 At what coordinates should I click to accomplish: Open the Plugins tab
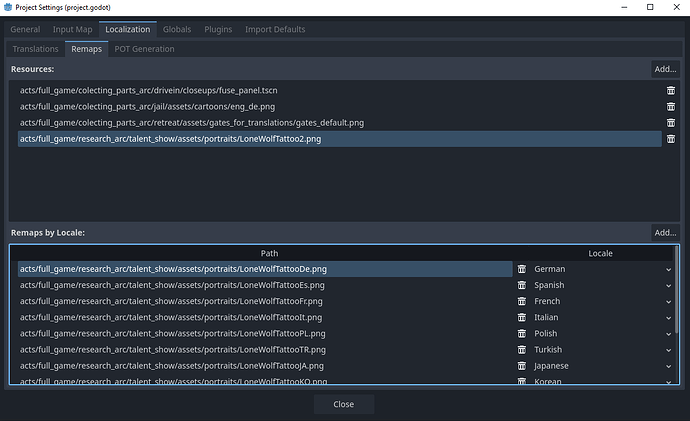218,29
